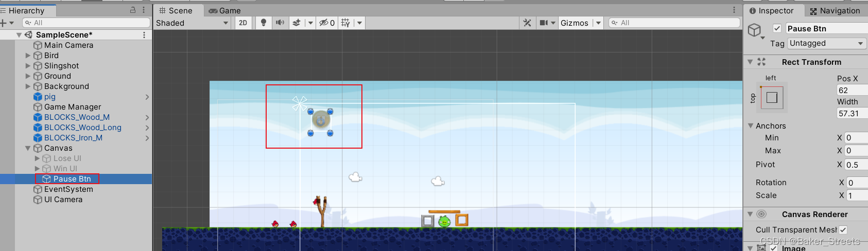The width and height of the screenshot is (868, 251).
Task: Click the Pos X value field 62
Action: tap(853, 90)
